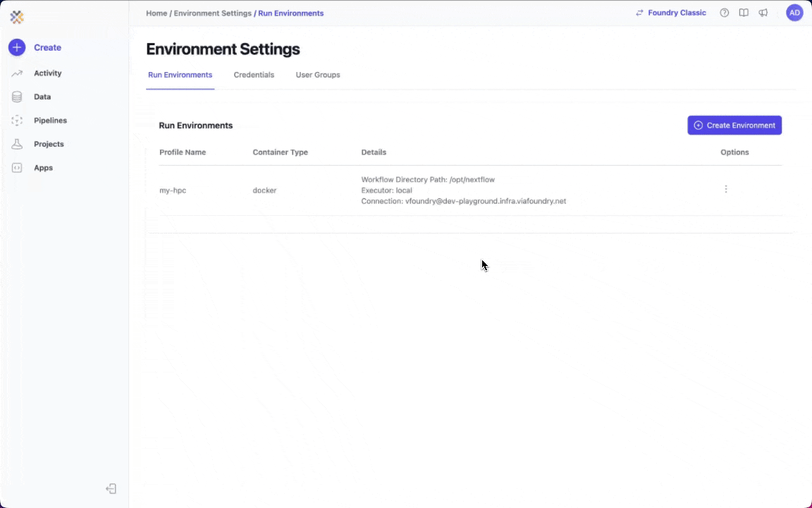Open the Create menu with the plus icon

(x=17, y=47)
